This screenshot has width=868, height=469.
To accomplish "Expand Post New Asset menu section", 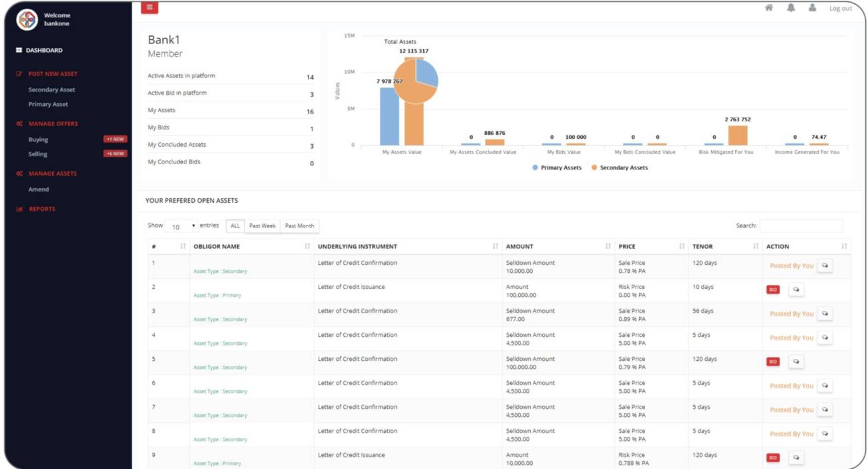I will tap(47, 74).
